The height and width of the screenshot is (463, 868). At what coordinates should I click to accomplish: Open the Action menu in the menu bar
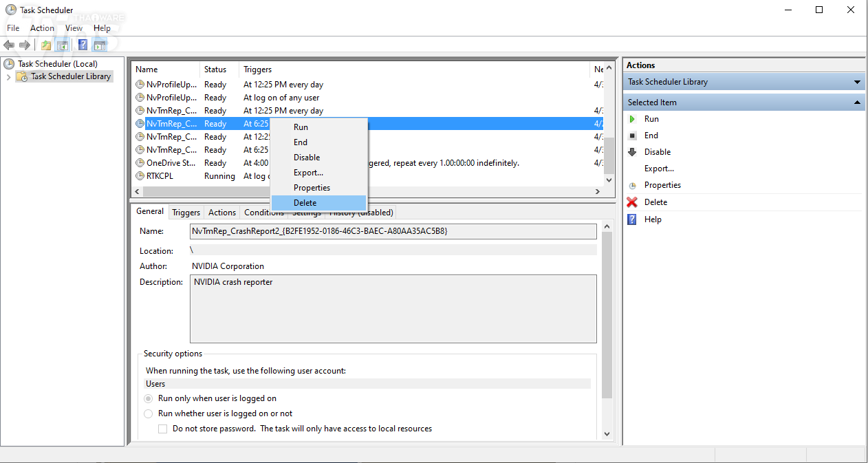point(42,28)
